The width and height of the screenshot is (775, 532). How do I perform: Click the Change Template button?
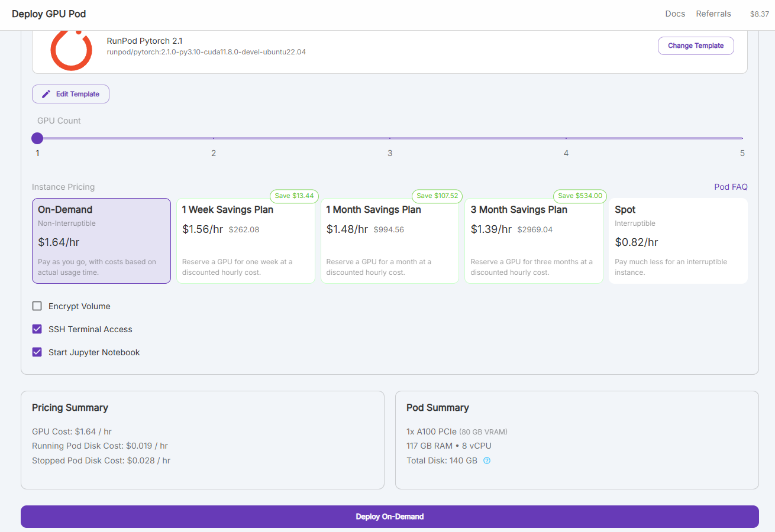[696, 46]
